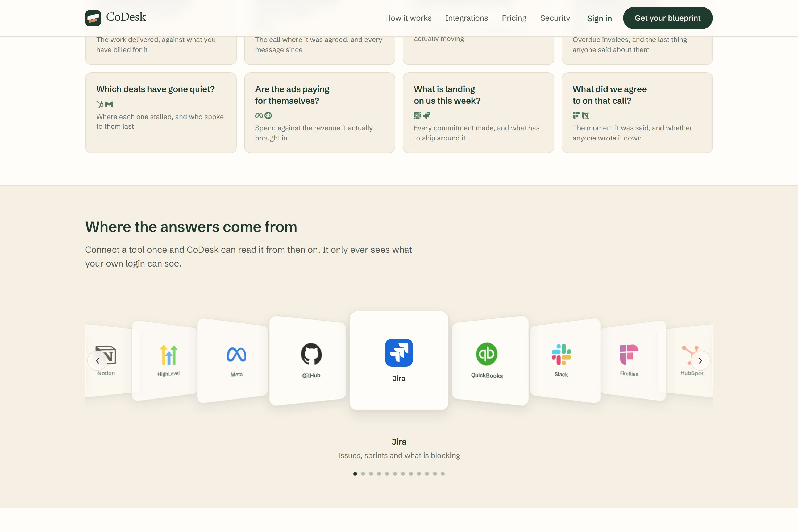798x532 pixels.
Task: Click the CoDesk wordmark
Action: [126, 17]
